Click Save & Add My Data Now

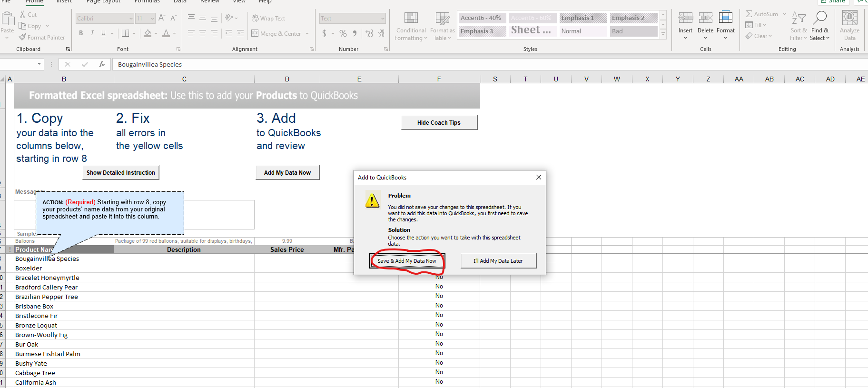tap(406, 261)
